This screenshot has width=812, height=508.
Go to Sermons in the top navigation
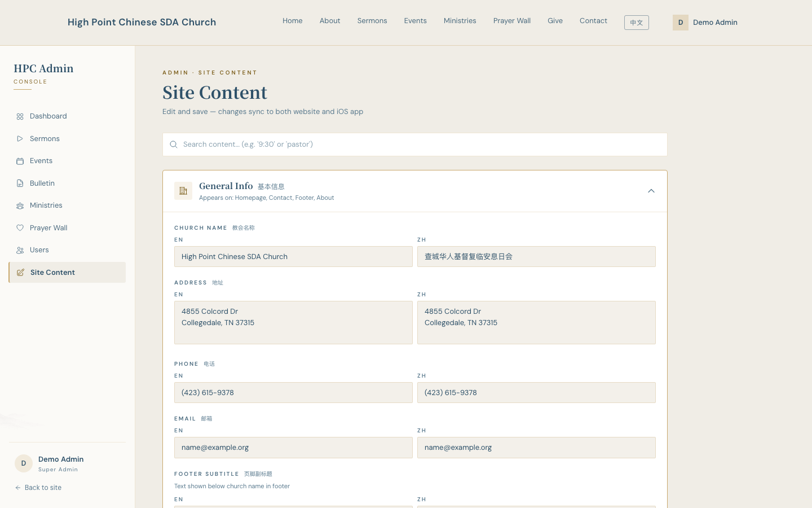[372, 21]
